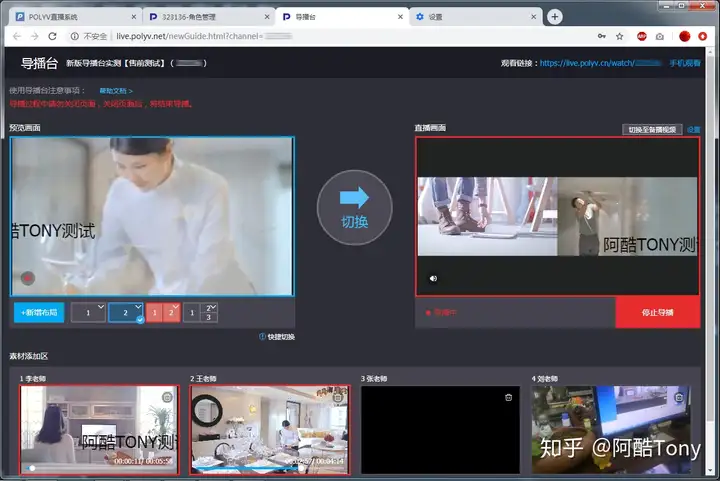This screenshot has width=720, height=481.
Task: Close the 导播台 tab
Action: click(400, 17)
